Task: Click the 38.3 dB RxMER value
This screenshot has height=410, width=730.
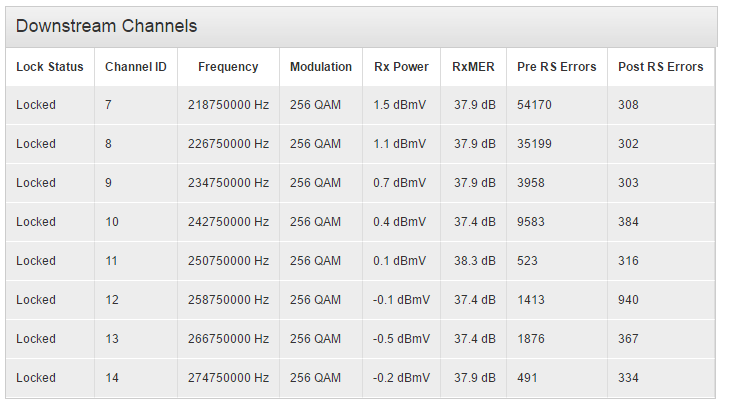Action: coord(473,261)
